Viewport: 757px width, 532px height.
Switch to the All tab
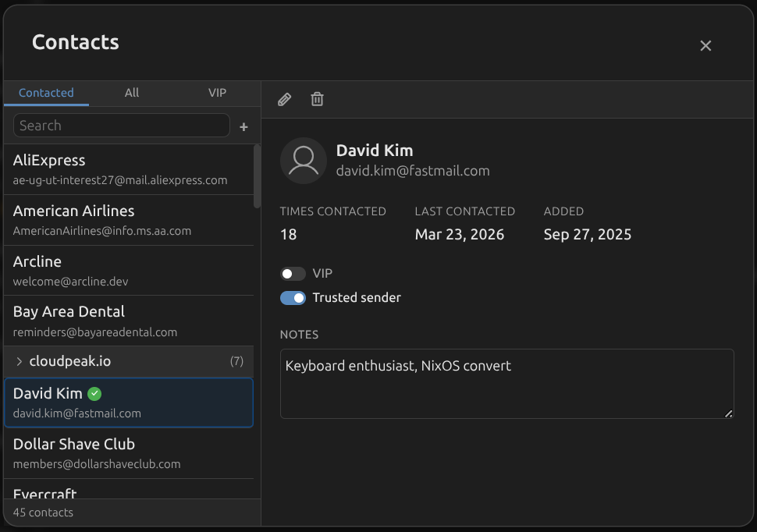point(131,93)
